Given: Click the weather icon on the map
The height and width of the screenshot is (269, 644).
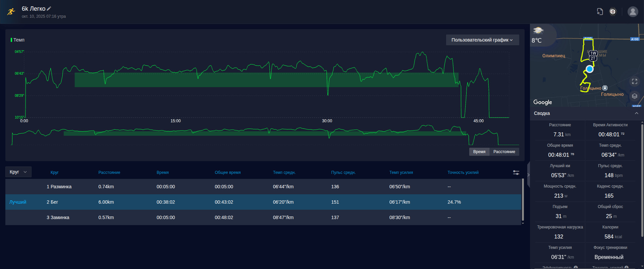Looking at the screenshot, I should point(538,31).
